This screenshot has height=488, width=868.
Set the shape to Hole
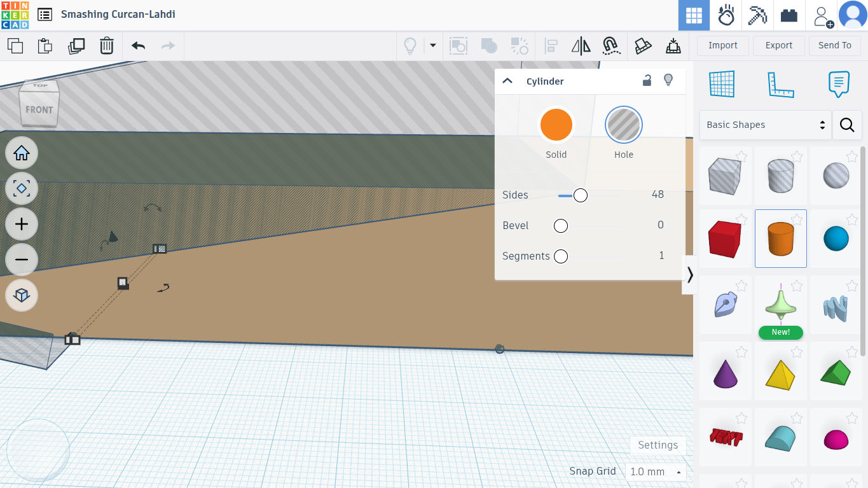coord(624,125)
